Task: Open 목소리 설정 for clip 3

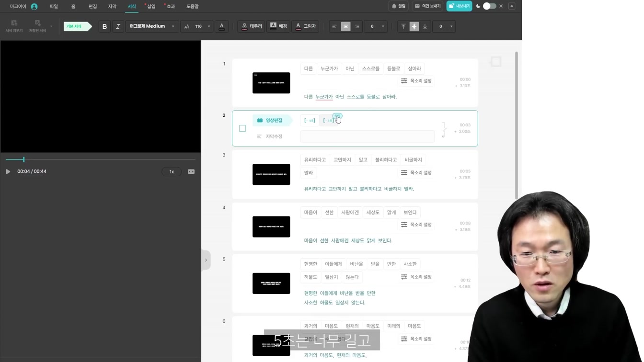Action: (x=416, y=172)
